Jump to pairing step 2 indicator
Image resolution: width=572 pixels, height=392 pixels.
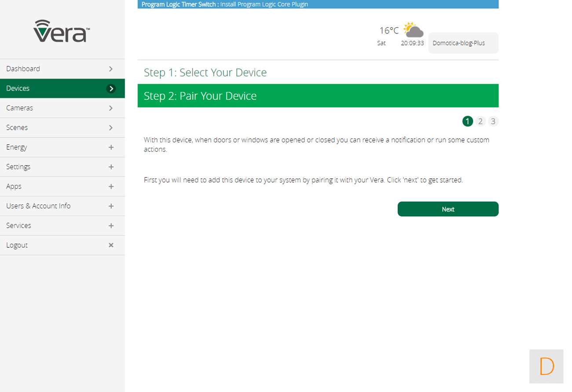pos(480,121)
